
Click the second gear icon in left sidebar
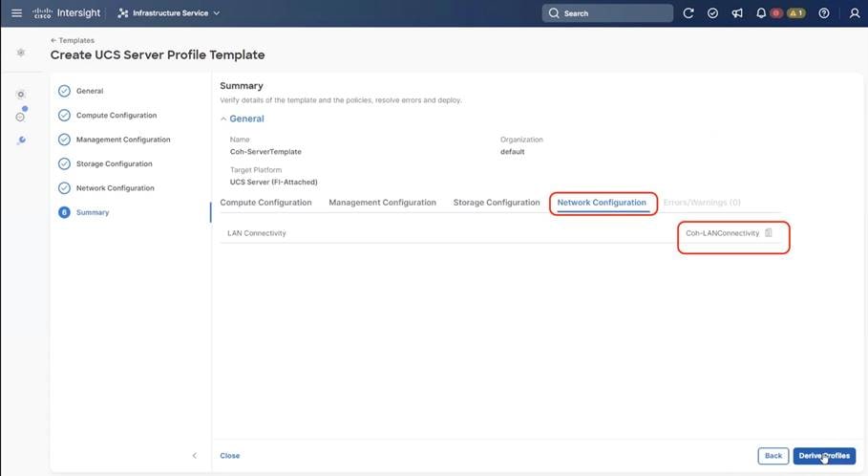tap(20, 95)
